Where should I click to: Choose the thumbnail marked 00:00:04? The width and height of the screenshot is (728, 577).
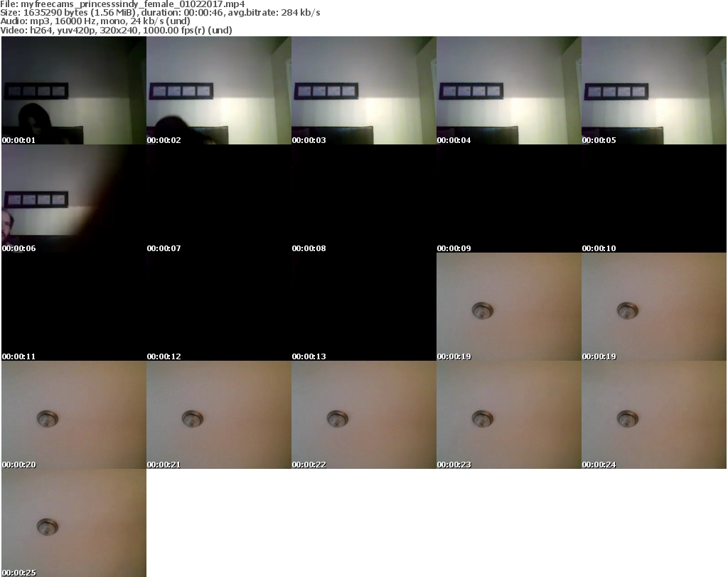click(x=509, y=90)
